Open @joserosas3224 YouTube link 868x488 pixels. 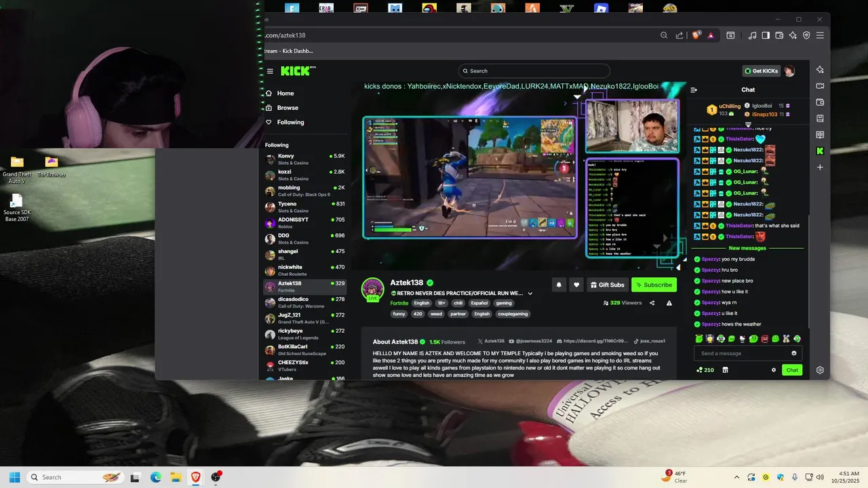coord(530,341)
